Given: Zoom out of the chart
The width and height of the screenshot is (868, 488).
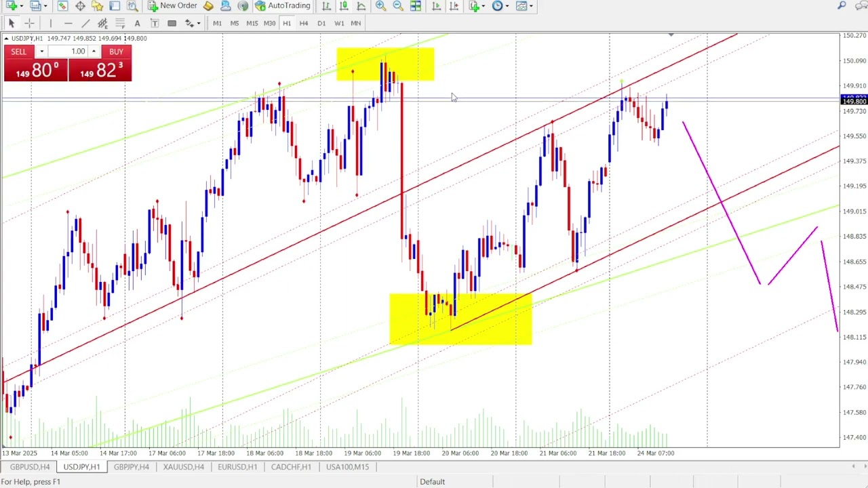Looking at the screenshot, I should click(x=398, y=5).
